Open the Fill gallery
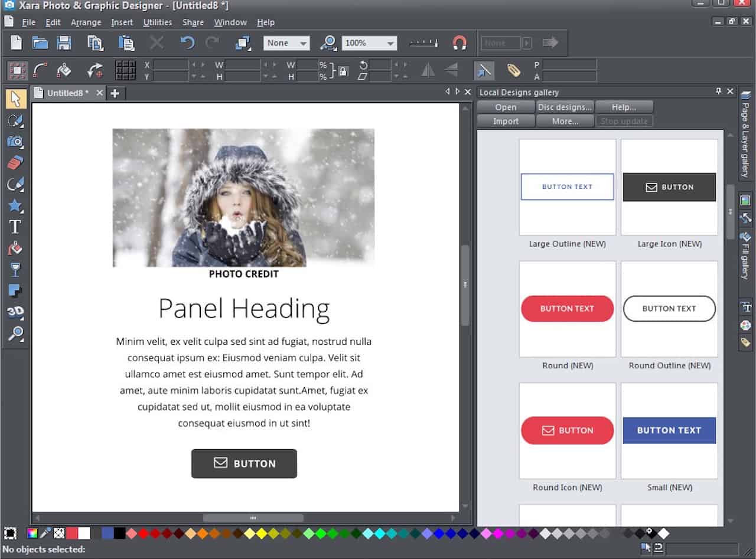756x559 pixels. 745,256
